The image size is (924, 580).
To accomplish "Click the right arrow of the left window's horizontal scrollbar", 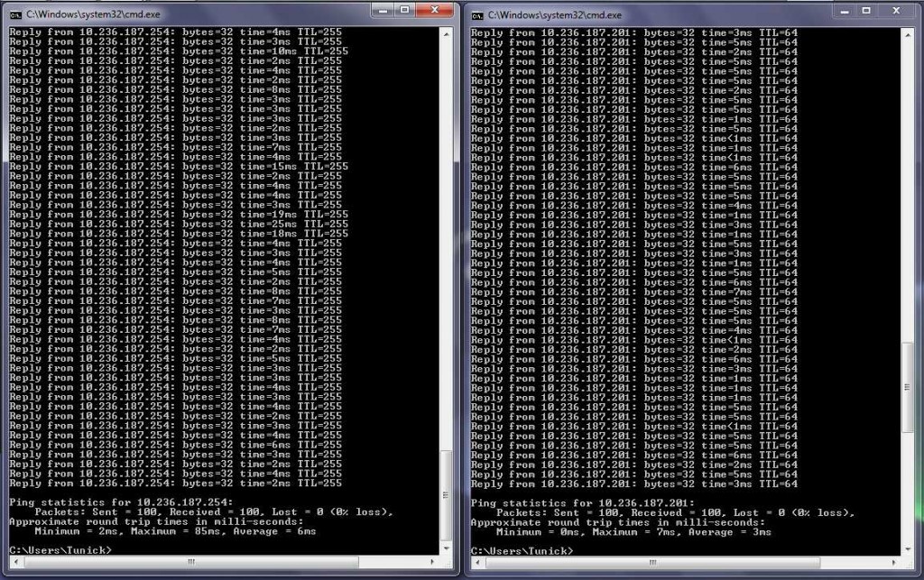I will click(433, 562).
